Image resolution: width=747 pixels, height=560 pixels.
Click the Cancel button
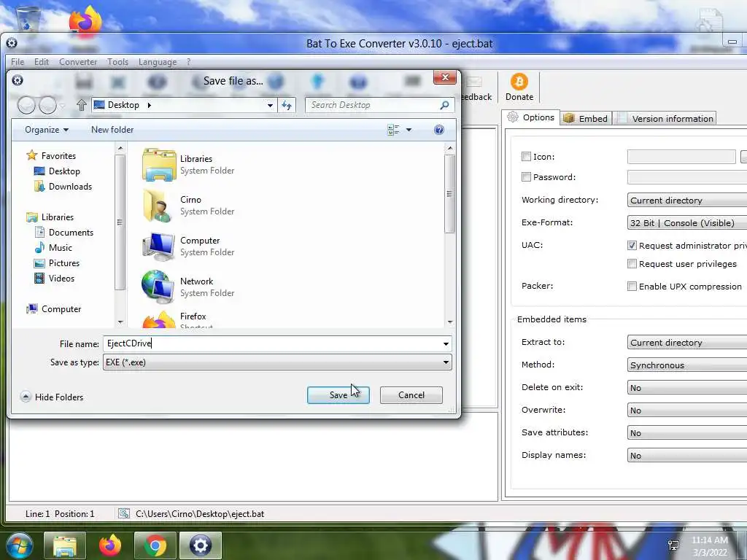click(411, 394)
